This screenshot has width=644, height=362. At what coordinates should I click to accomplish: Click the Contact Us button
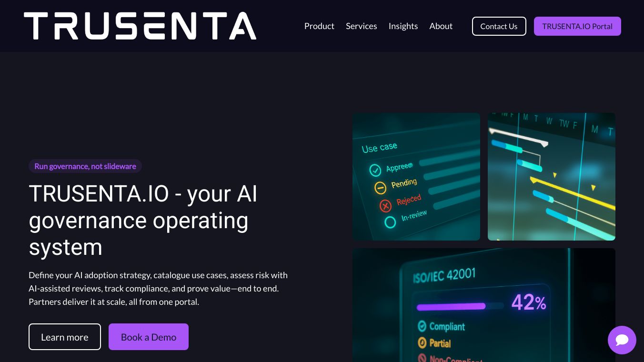(499, 26)
